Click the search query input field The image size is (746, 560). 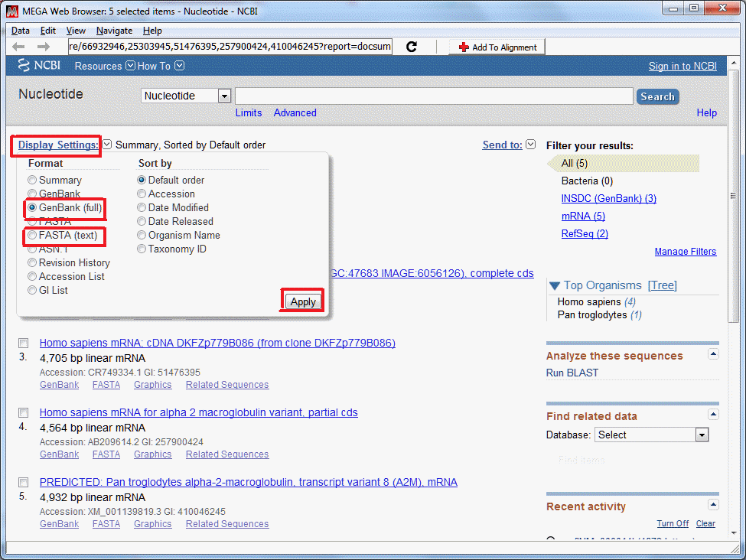pos(434,96)
